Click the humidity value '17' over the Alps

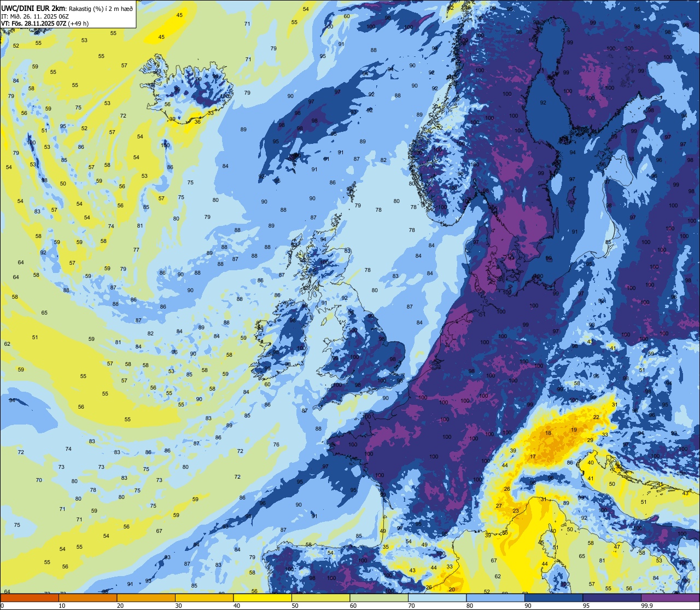533,456
